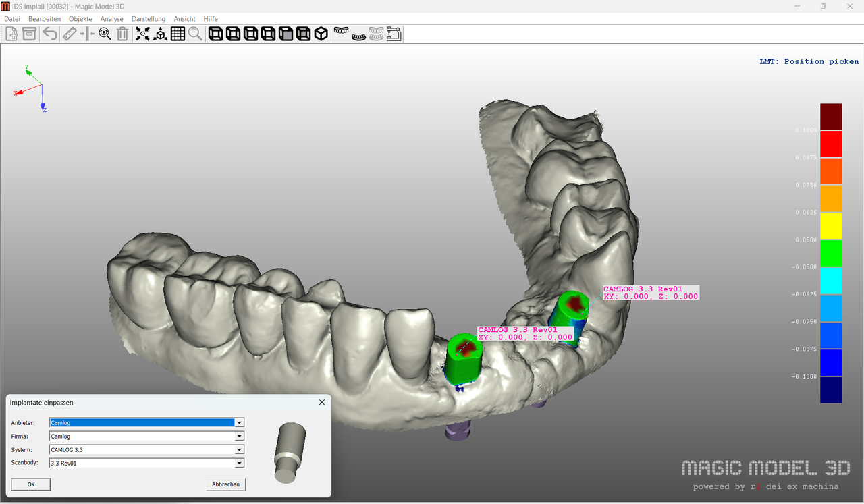
Task: Click the trash delete icon
Action: 122,34
